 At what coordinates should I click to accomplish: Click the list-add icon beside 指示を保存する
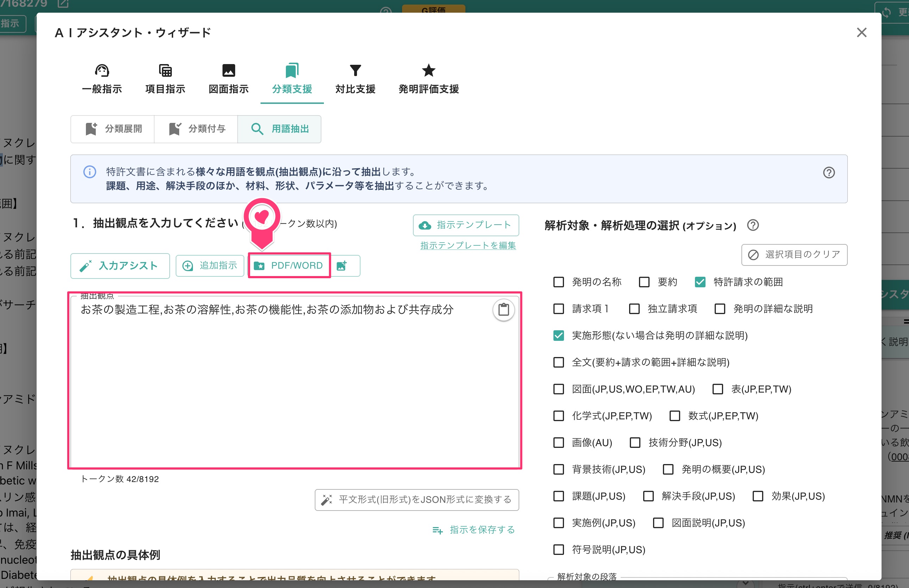438,530
